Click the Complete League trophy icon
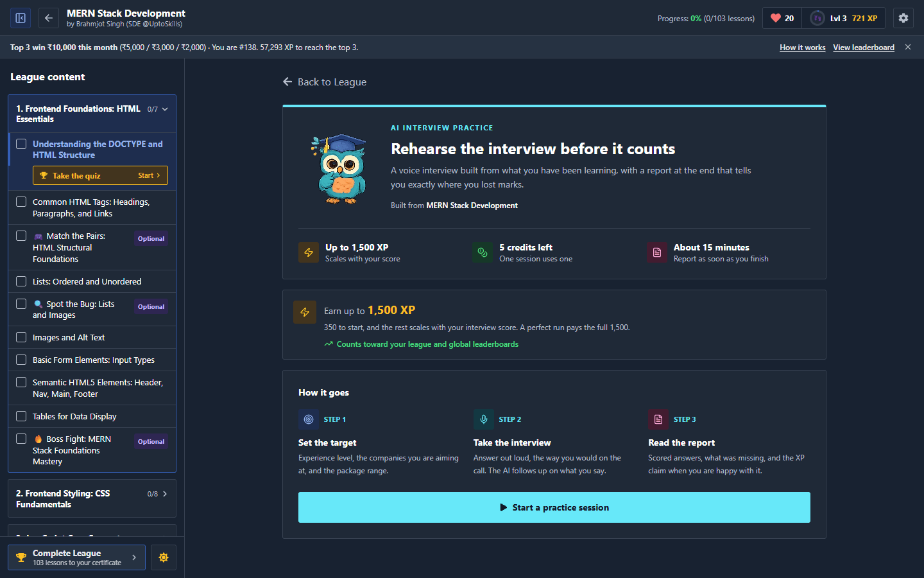Viewport: 924px width, 578px height. (x=21, y=557)
